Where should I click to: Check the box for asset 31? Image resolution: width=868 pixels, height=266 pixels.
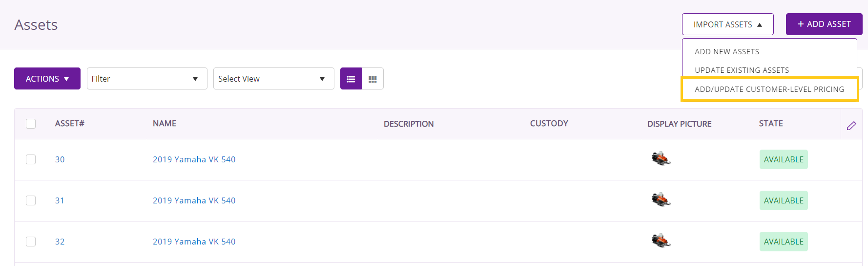click(x=31, y=200)
